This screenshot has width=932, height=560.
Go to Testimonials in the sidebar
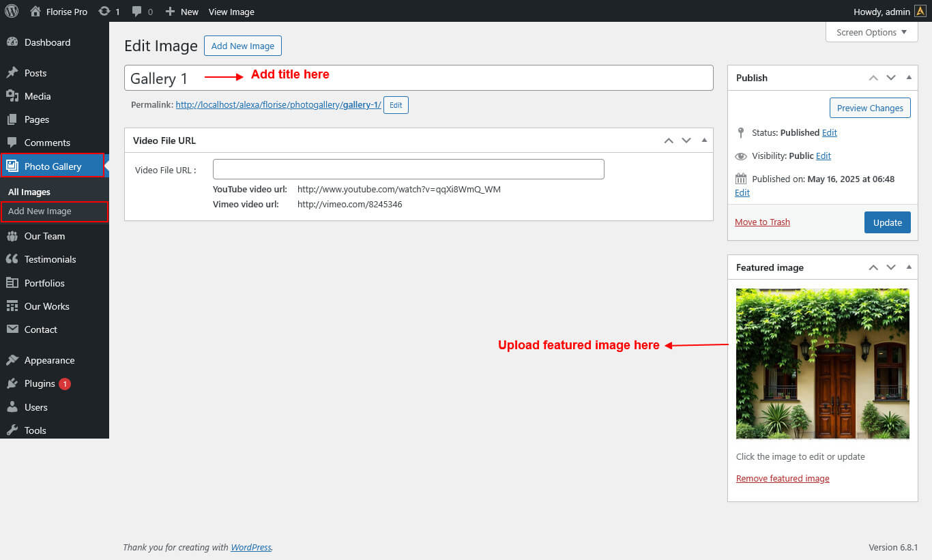tap(50, 259)
